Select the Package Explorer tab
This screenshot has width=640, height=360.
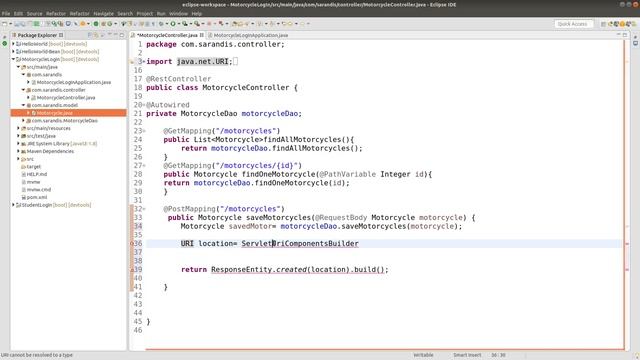[37, 35]
